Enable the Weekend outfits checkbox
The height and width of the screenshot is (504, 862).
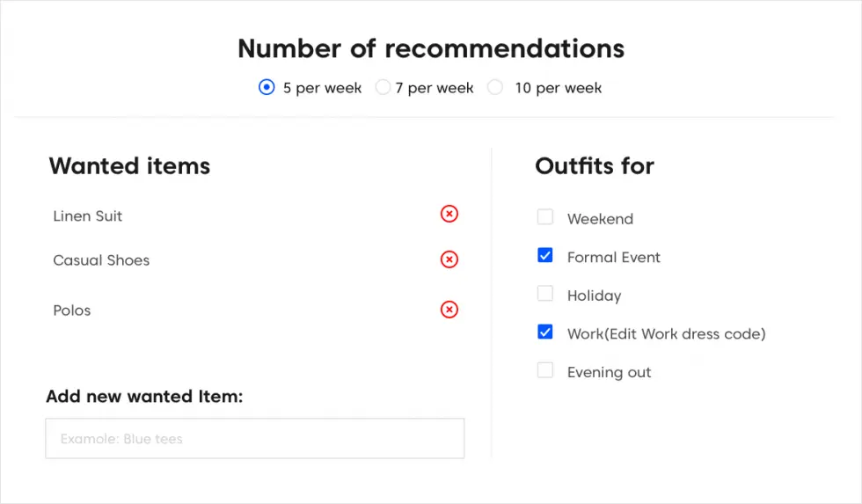tap(545, 217)
